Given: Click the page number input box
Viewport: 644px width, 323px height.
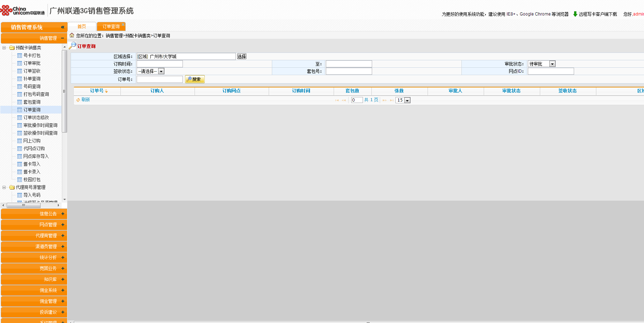Looking at the screenshot, I should pyautogui.click(x=357, y=100).
